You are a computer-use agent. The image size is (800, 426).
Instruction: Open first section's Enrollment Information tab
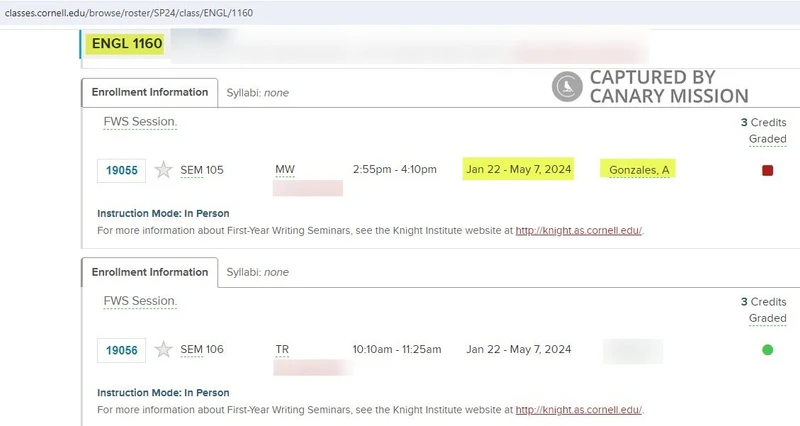[149, 92]
